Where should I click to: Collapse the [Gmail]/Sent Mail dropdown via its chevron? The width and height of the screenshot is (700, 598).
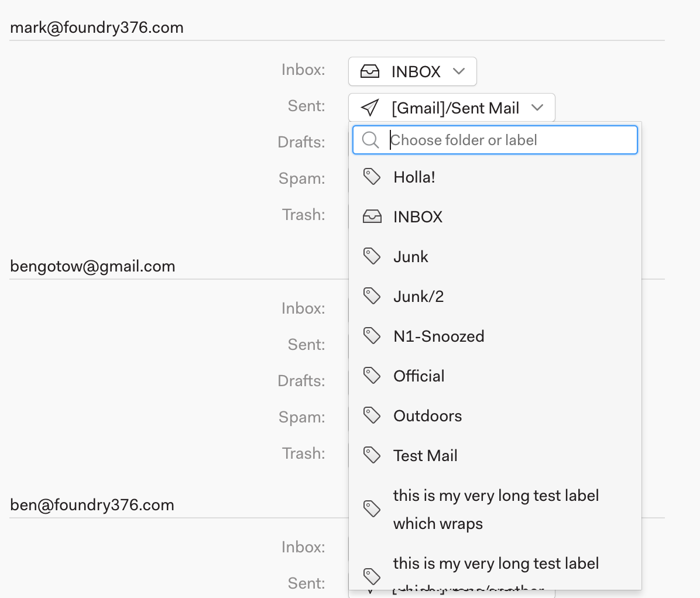click(538, 108)
